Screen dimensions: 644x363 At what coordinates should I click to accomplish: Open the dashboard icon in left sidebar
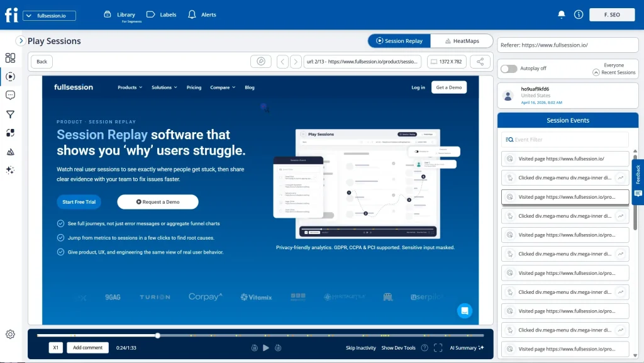coord(10,58)
